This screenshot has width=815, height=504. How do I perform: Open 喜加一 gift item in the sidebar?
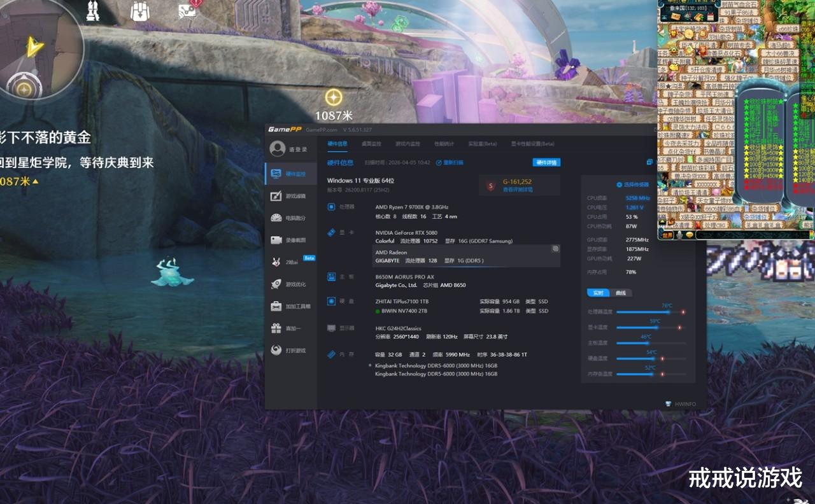click(x=291, y=328)
